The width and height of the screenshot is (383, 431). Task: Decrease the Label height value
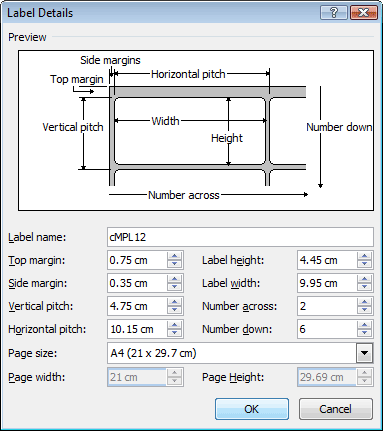[x=364, y=264]
